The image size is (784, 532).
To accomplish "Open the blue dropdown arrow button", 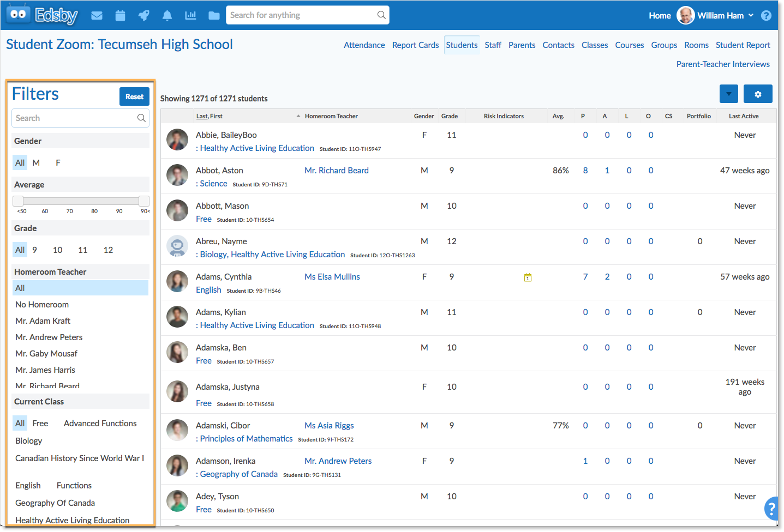I will (729, 94).
